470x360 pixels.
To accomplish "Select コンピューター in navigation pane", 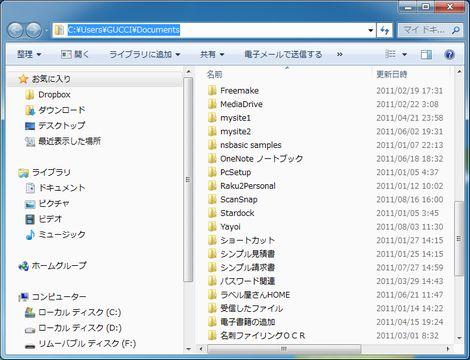I will 59,297.
